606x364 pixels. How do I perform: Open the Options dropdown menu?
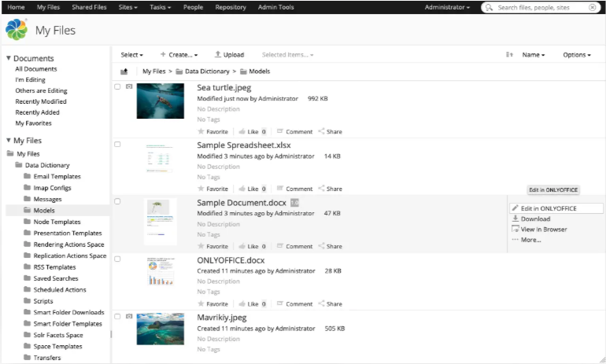click(577, 55)
